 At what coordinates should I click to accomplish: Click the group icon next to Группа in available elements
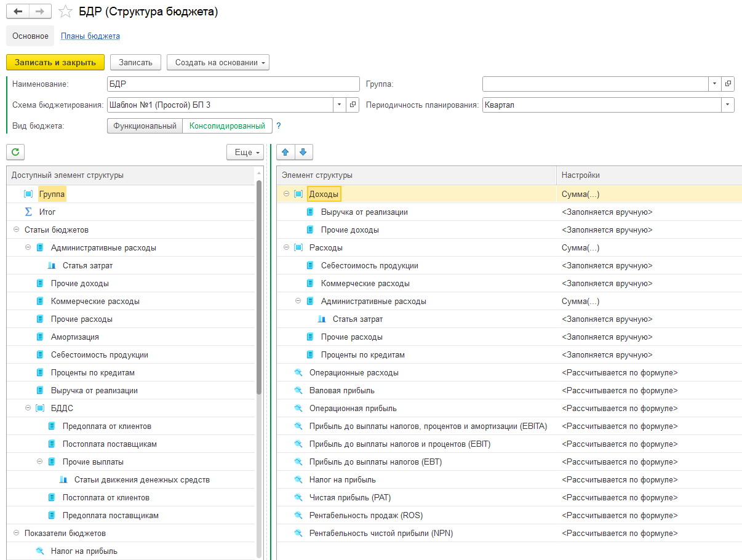click(x=28, y=194)
